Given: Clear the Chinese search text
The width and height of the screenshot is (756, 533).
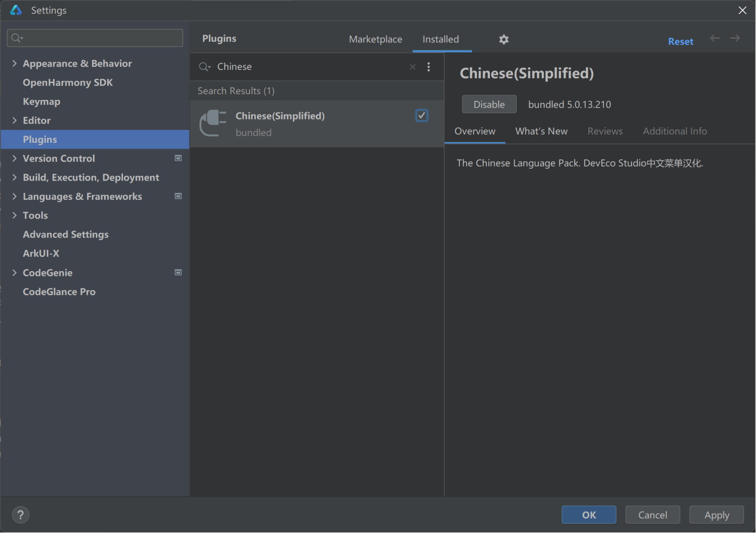Looking at the screenshot, I should point(413,67).
